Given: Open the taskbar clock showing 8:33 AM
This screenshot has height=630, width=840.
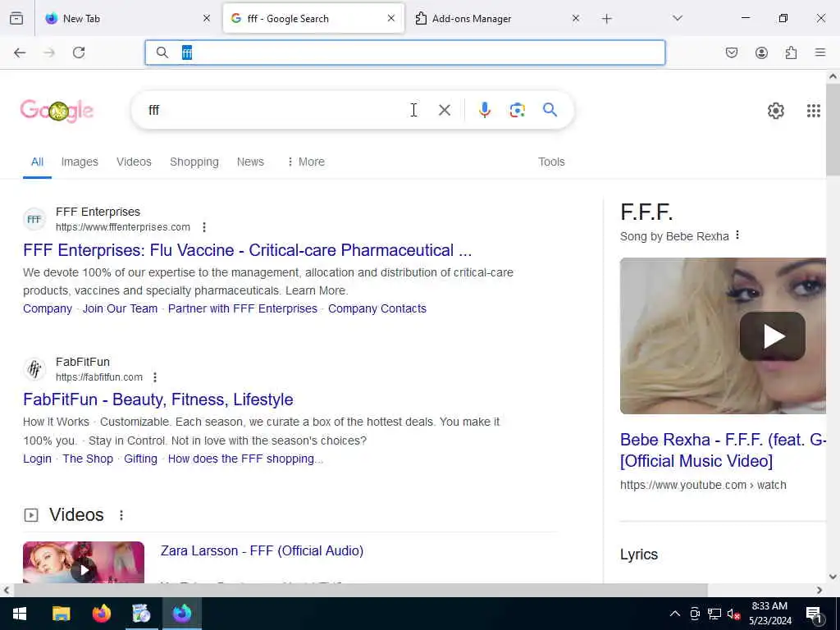Looking at the screenshot, I should (x=769, y=614).
